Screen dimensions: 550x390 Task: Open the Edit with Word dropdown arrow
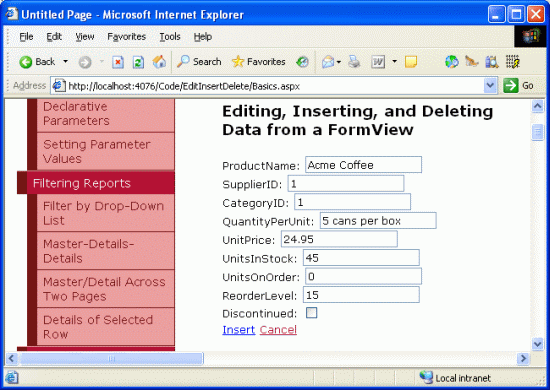tap(395, 62)
